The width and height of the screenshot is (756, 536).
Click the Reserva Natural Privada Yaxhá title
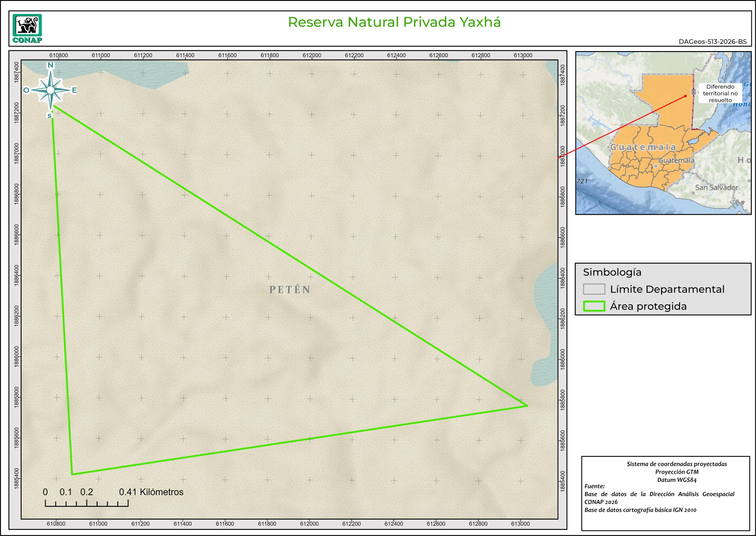pyautogui.click(x=394, y=22)
